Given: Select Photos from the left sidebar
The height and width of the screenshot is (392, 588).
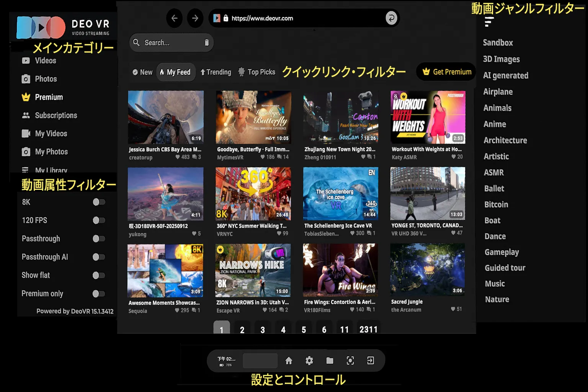Looking at the screenshot, I should 46,78.
